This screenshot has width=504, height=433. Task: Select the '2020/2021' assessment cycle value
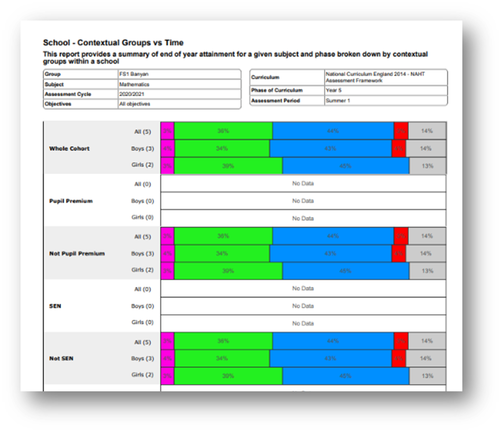pyautogui.click(x=132, y=94)
